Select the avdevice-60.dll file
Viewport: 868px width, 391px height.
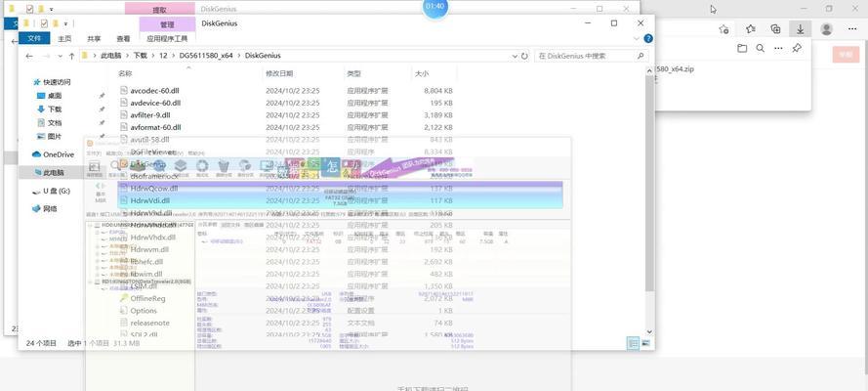point(155,103)
